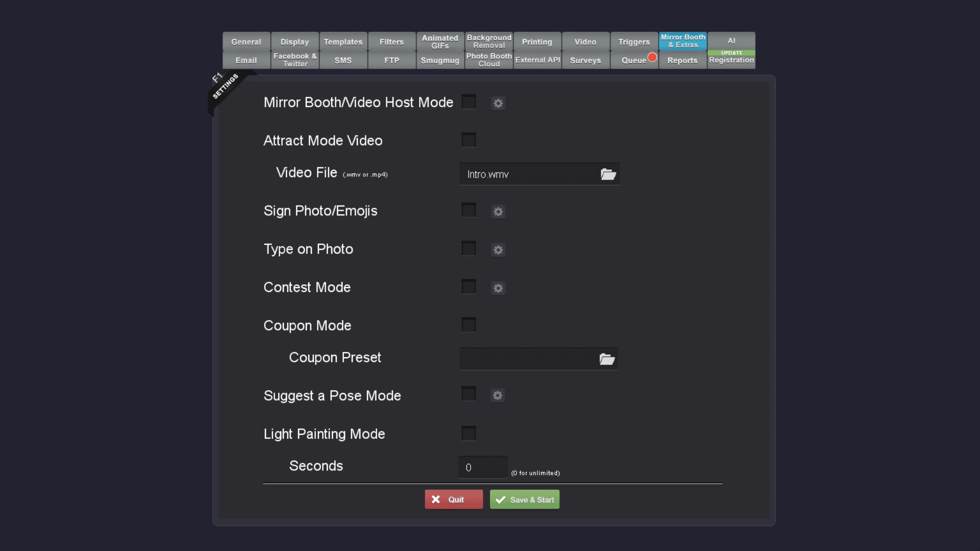The height and width of the screenshot is (551, 980).
Task: Open the Facebook & Twitter tab
Action: [295, 60]
